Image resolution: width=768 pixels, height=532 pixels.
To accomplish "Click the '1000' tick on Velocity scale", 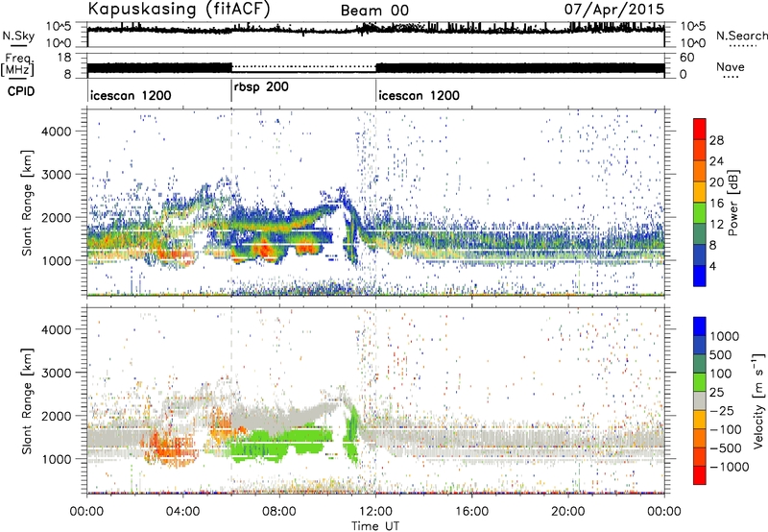I will [725, 336].
